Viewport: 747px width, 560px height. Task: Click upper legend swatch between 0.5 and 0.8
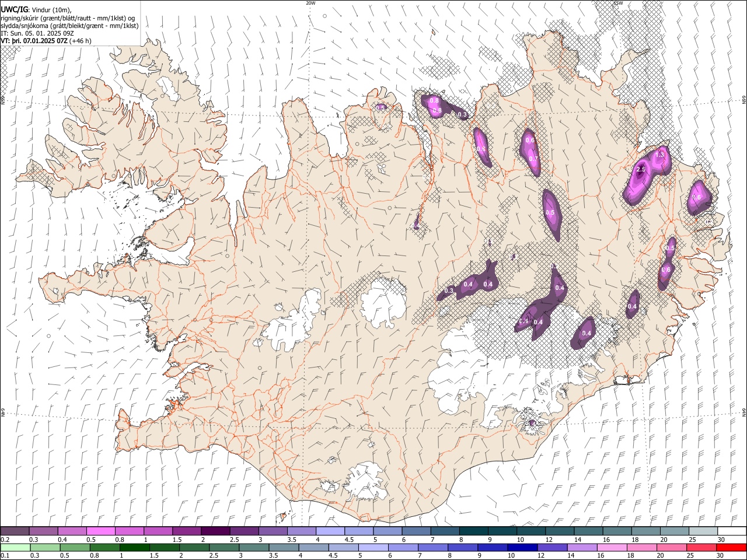pyautogui.click(x=100, y=531)
